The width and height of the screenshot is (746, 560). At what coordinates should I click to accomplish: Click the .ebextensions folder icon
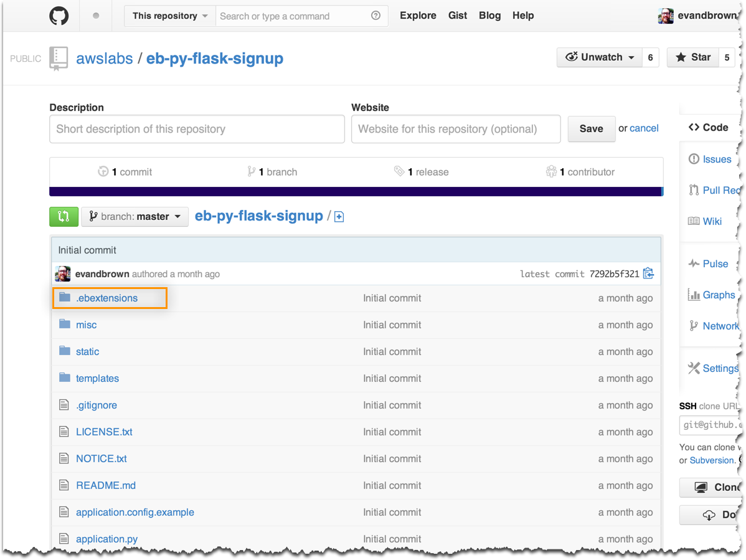[x=65, y=297]
